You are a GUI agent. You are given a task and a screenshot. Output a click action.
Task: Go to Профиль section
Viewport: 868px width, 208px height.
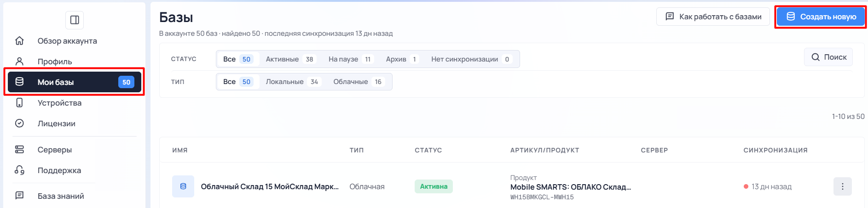55,62
